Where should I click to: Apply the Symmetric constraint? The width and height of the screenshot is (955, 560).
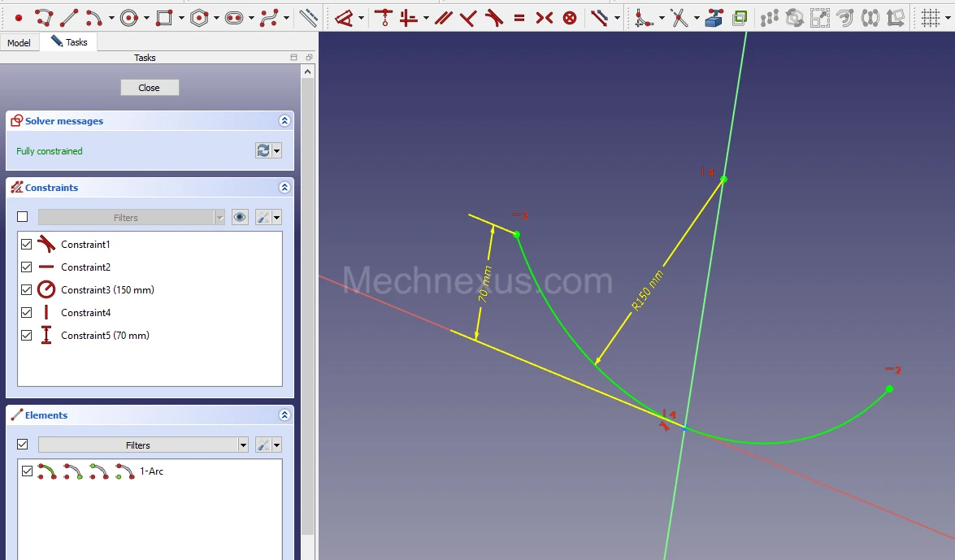point(545,18)
